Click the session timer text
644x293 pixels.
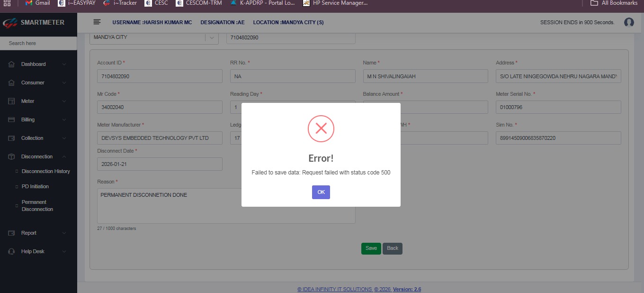coord(577,22)
